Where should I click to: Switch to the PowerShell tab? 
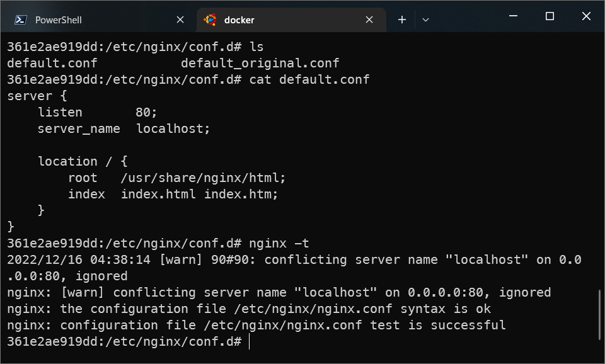[x=99, y=20]
